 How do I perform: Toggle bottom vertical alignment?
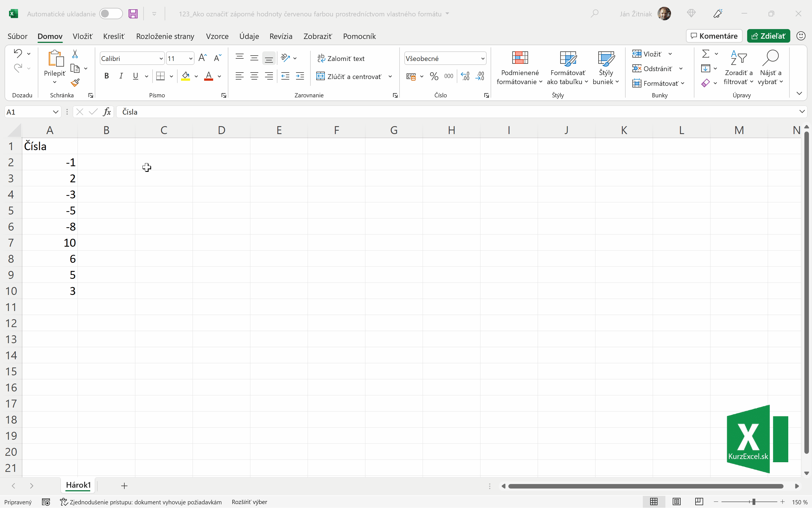point(269,59)
